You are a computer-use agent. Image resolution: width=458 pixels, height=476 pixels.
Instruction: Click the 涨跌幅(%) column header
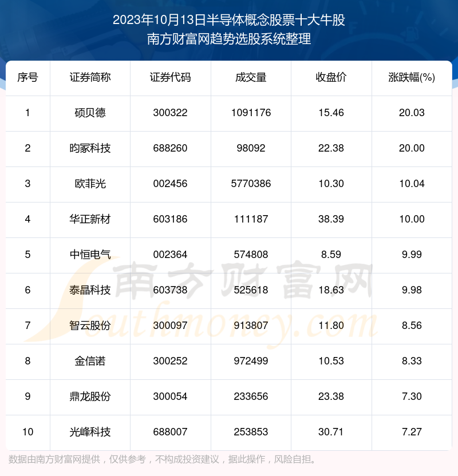(x=412, y=77)
